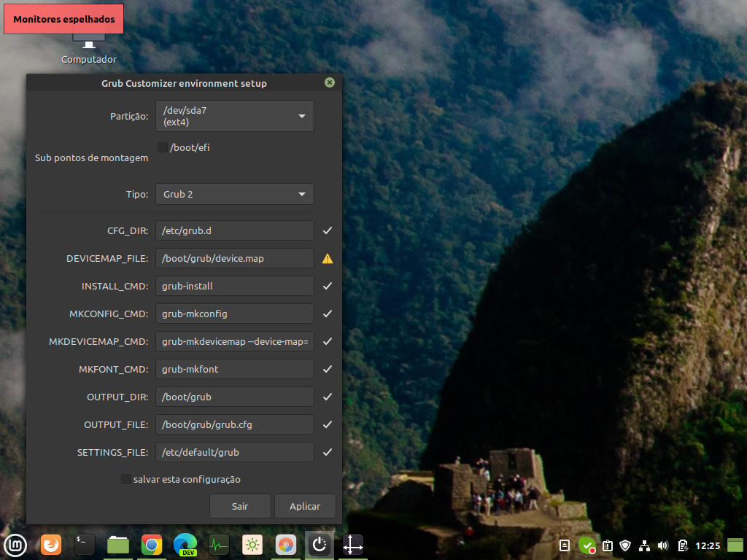Click the checkmark icon next to CFG_DIR

(x=328, y=230)
